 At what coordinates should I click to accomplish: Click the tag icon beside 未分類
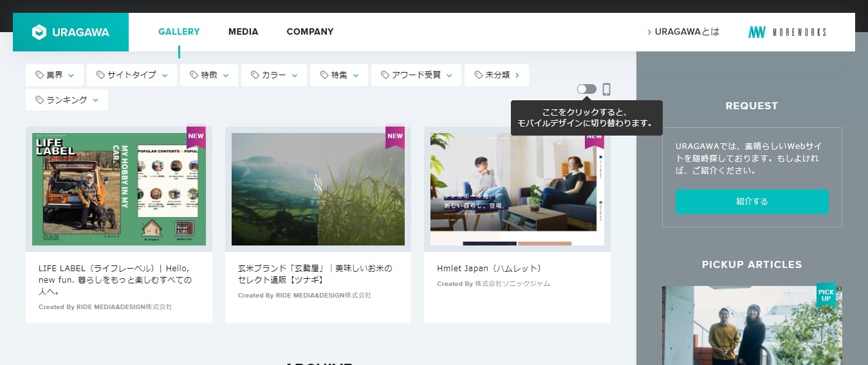click(x=478, y=75)
